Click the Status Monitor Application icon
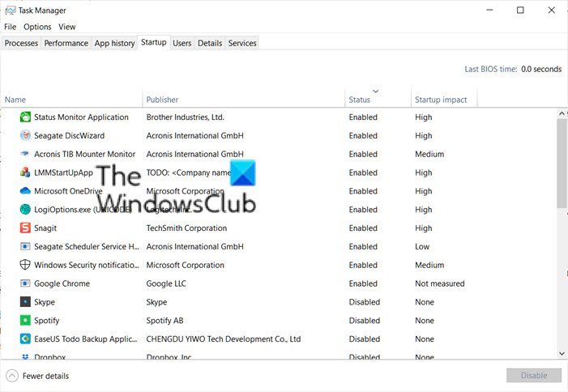 coord(25,117)
